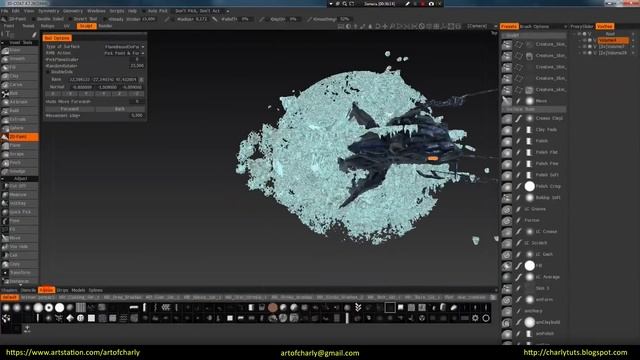Select the Plane voxel tool
The width and height of the screenshot is (640, 360).
pos(20,145)
